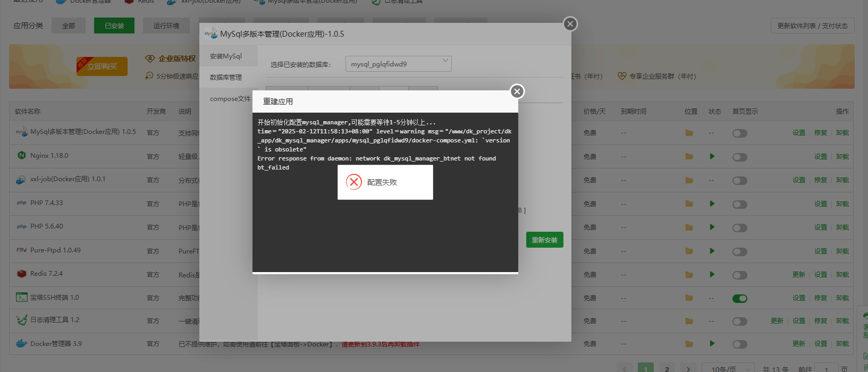Toggle home display for xxl-job row
This screenshot has height=372, width=868.
click(740, 181)
